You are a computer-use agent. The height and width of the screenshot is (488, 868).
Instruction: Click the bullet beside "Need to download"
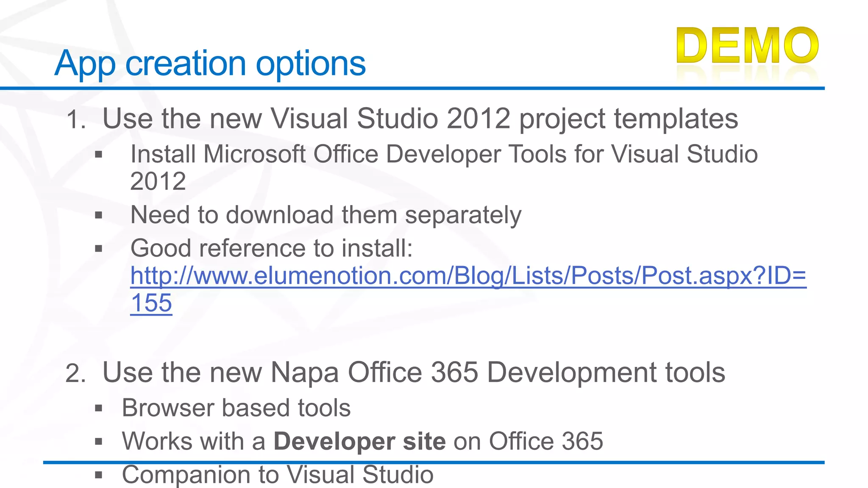click(99, 216)
